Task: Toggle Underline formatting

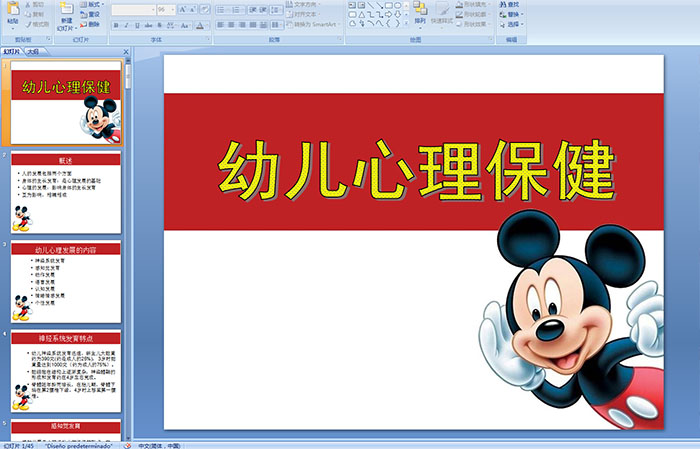Action: [137, 25]
